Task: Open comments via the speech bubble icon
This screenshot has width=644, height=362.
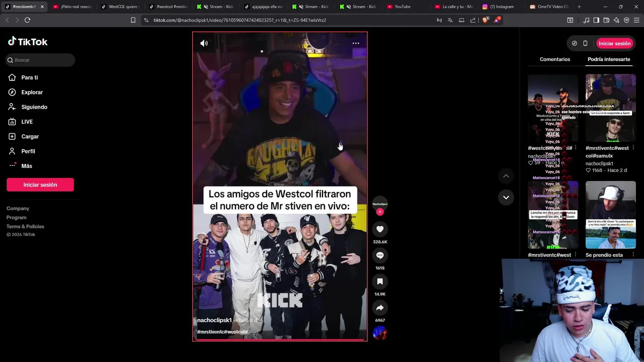Action: click(x=380, y=255)
